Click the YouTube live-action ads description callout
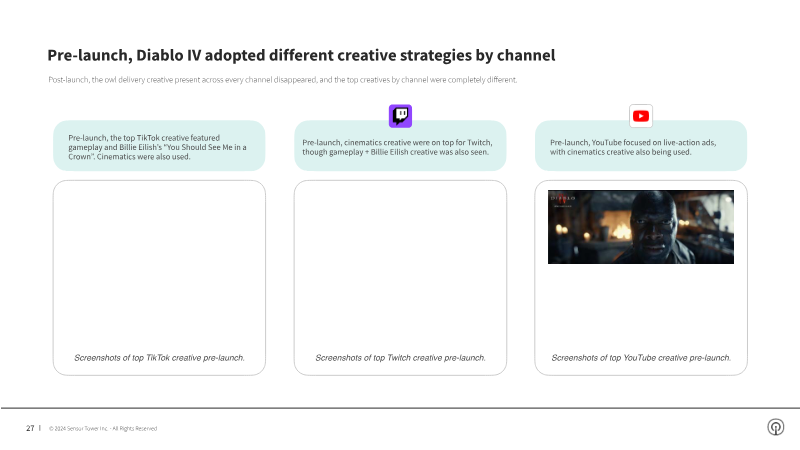This screenshot has height=450, width=800. pos(641,146)
